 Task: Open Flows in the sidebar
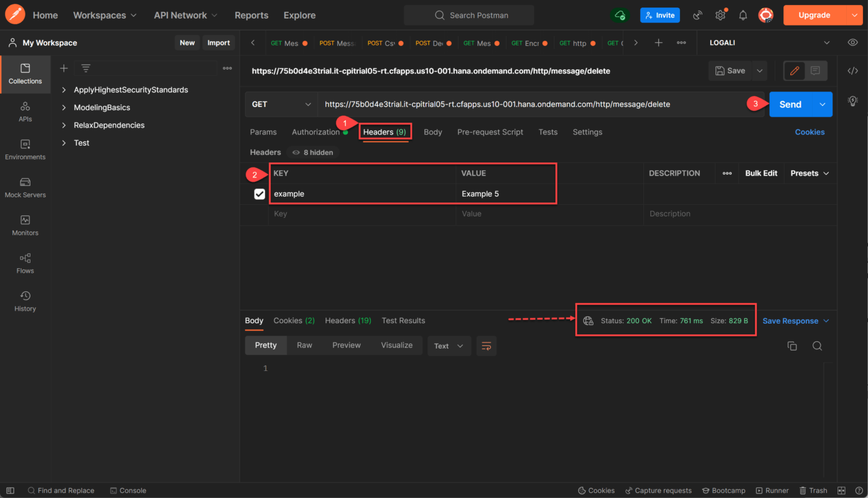[25, 264]
